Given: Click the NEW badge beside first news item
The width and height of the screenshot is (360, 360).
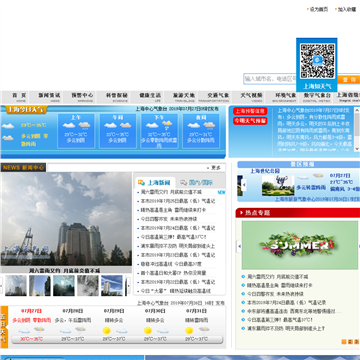Looking at the screenshot, I should tap(221, 192).
